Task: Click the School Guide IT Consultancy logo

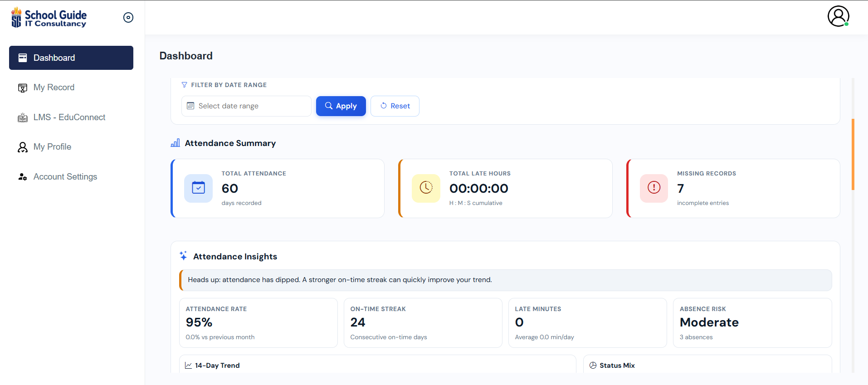Action: tap(49, 18)
